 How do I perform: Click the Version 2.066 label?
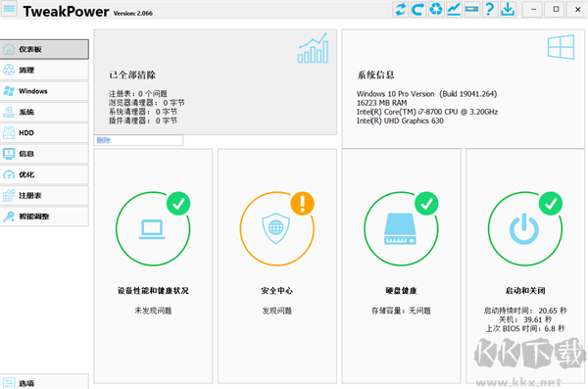pos(133,13)
